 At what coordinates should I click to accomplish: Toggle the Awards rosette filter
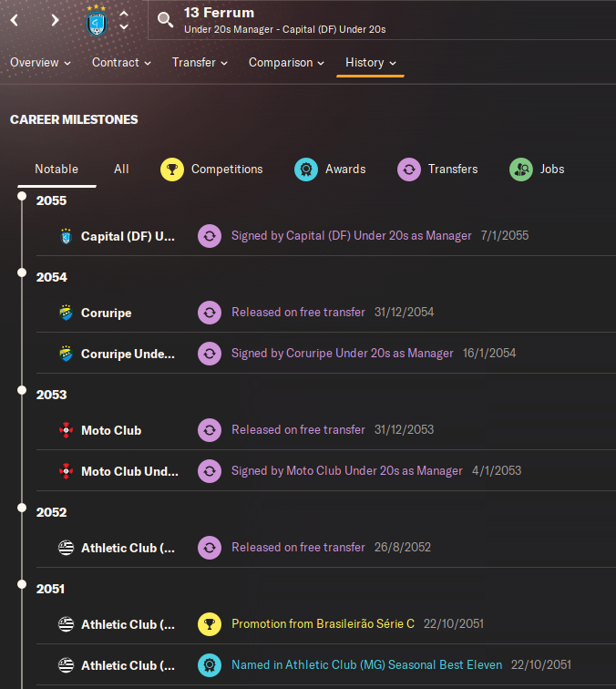click(306, 170)
